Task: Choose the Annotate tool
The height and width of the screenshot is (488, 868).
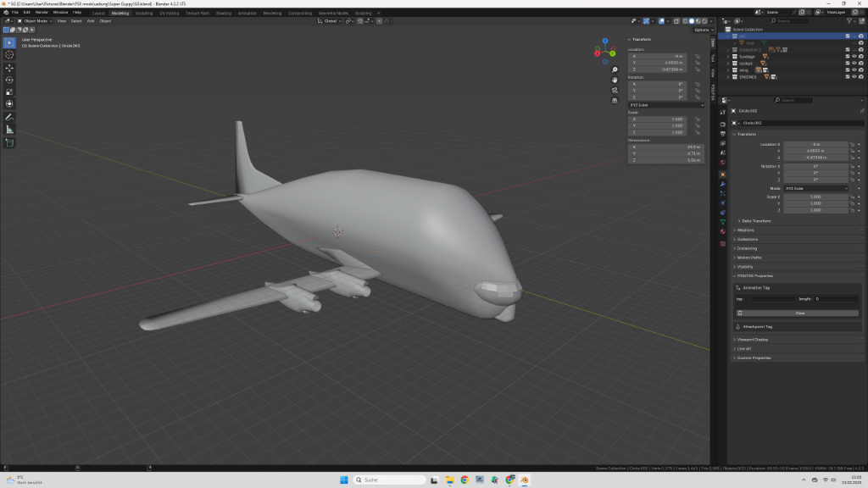Action: (9, 117)
